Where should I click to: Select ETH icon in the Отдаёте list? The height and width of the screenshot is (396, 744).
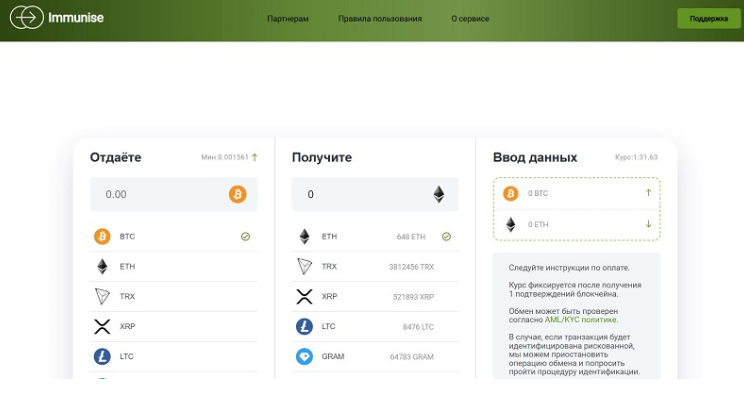(102, 266)
